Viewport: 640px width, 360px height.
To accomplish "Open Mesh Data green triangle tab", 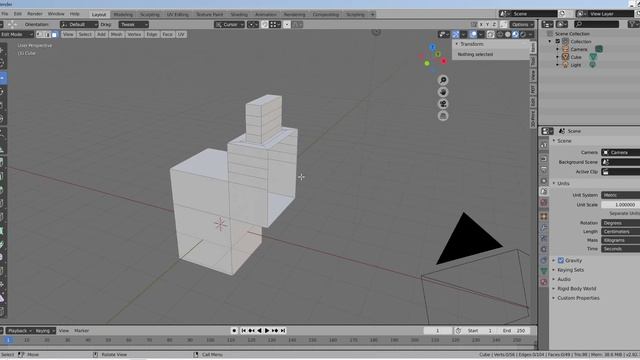I will (x=544, y=271).
